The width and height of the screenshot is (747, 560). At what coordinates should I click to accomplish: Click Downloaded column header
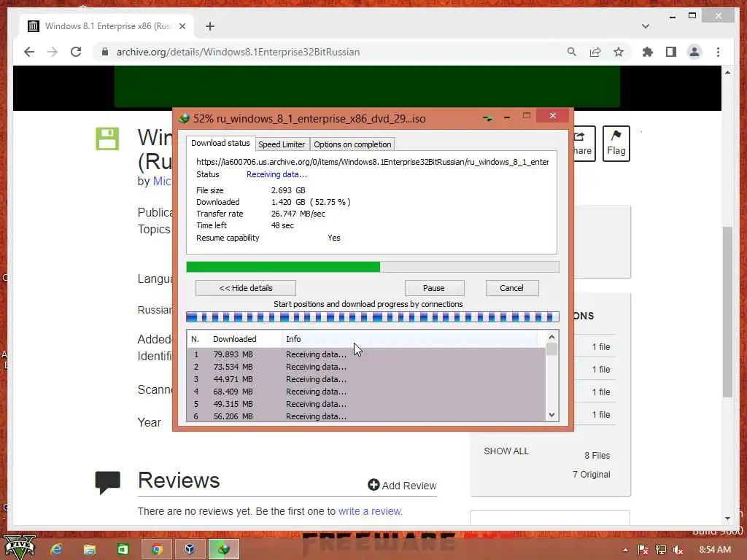[x=245, y=339]
